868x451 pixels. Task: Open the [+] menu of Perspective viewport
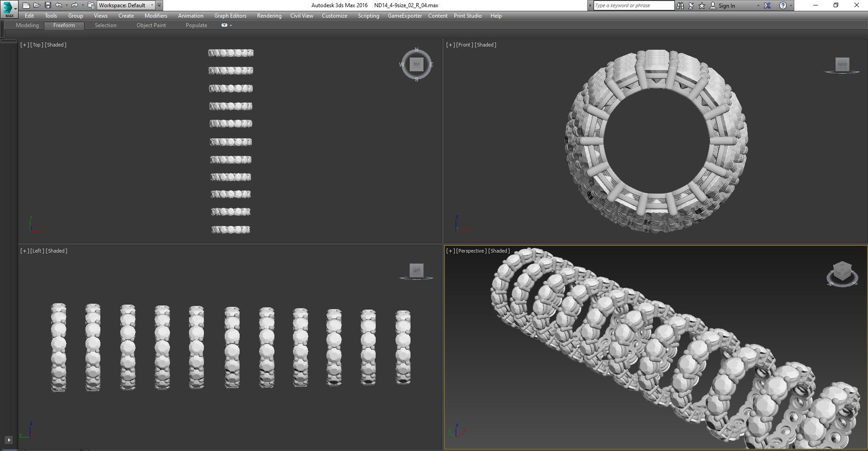[x=450, y=251]
